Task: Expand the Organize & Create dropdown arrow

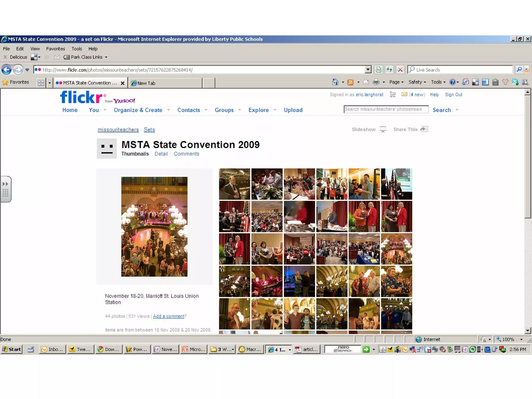Action: (x=169, y=110)
